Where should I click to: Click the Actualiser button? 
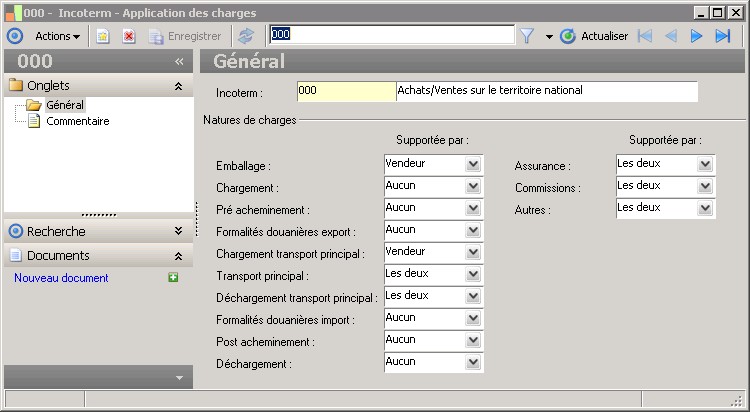point(594,36)
